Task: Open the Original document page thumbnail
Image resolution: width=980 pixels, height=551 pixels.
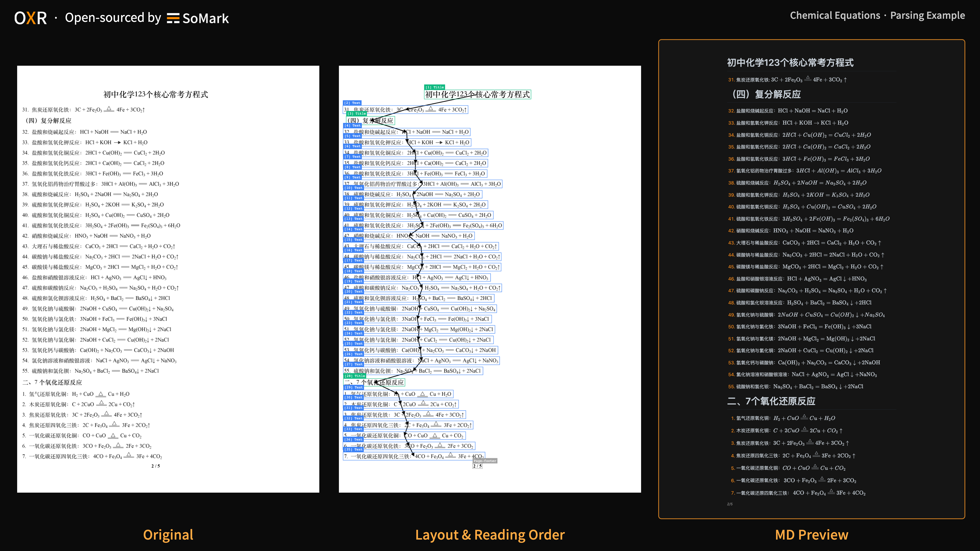Action: tap(168, 279)
